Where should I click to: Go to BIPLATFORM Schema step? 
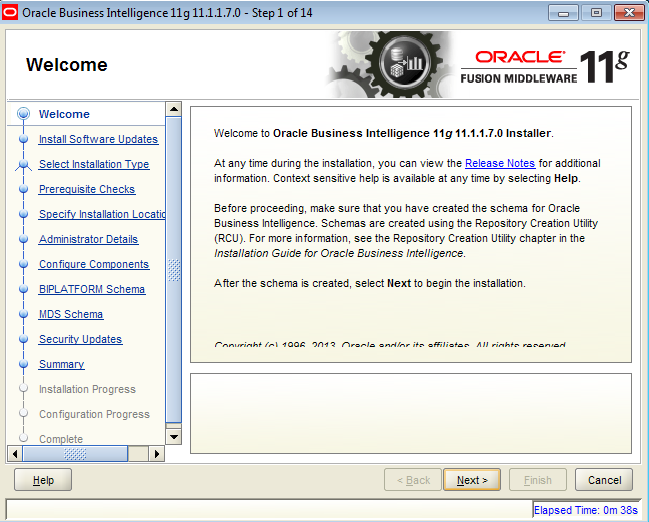point(92,289)
